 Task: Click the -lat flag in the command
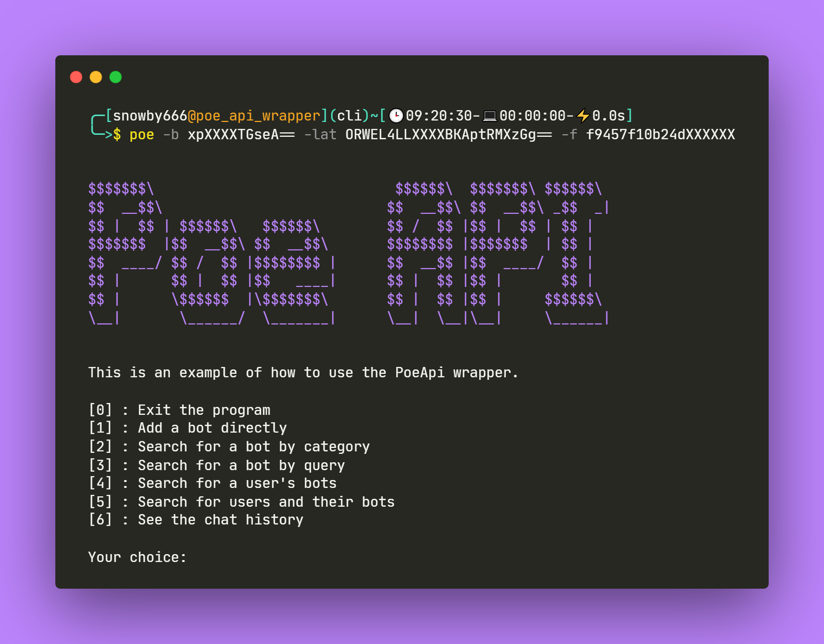(x=320, y=134)
